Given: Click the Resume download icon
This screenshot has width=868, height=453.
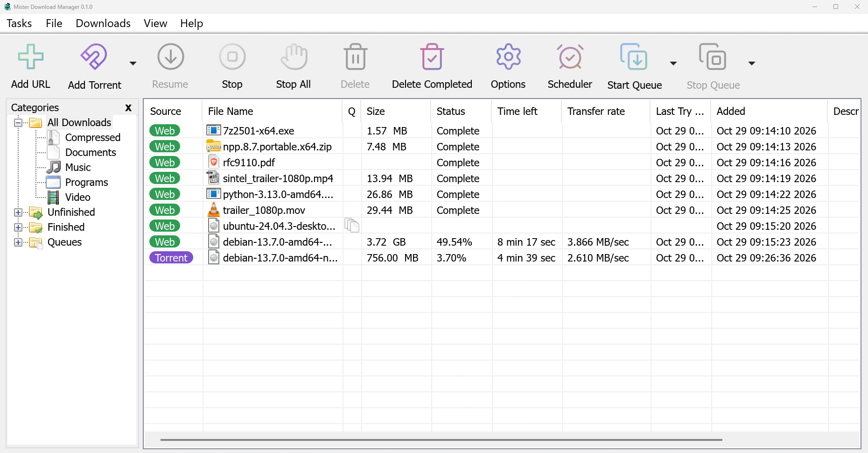Looking at the screenshot, I should tap(171, 57).
